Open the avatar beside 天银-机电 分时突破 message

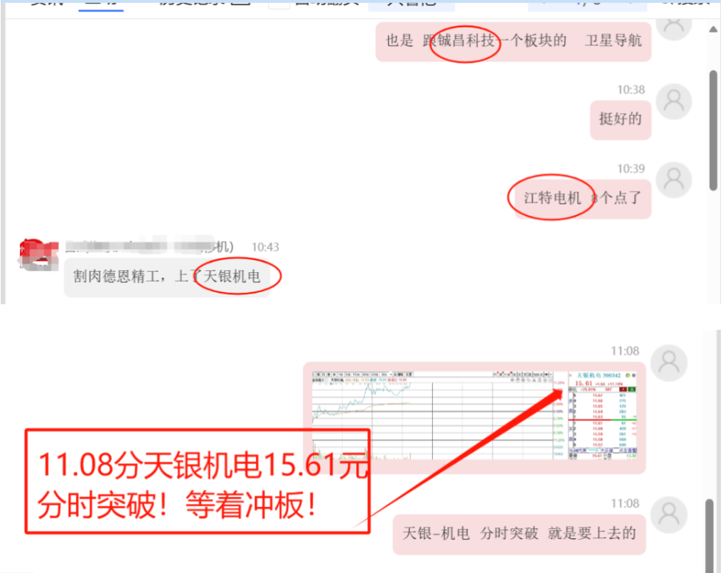click(668, 515)
